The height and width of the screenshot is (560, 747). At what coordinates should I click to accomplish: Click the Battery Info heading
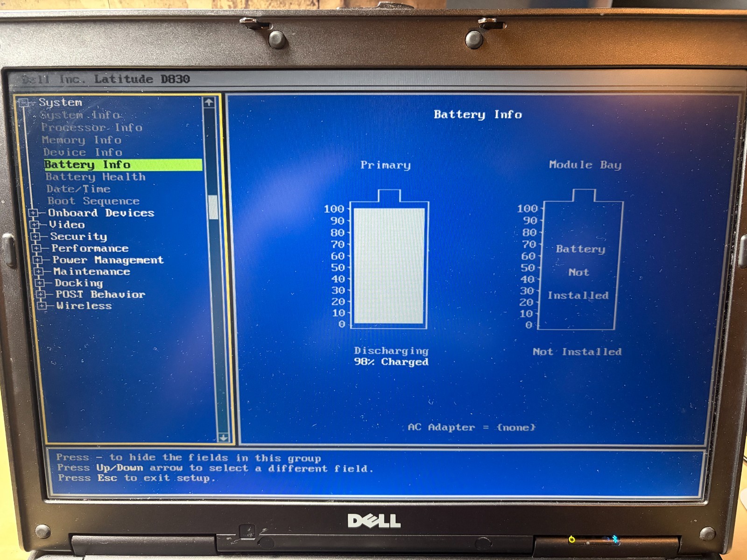tap(478, 114)
